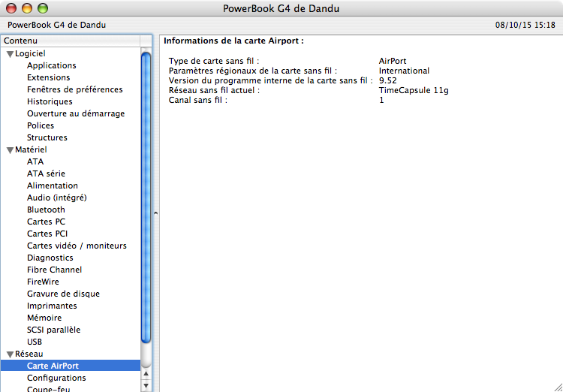Click the blue sidebar scrollbar thumb
The image size is (563, 392).
tap(146, 198)
